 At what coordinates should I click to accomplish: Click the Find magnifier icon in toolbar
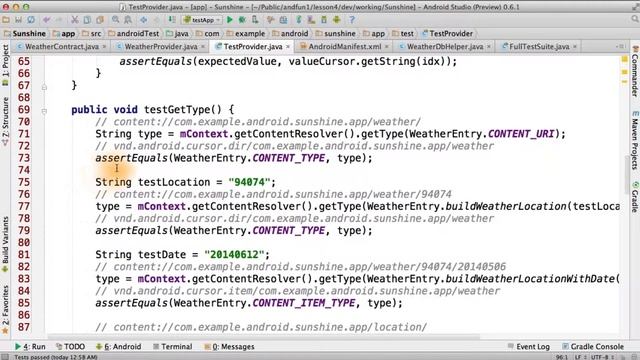click(116, 20)
